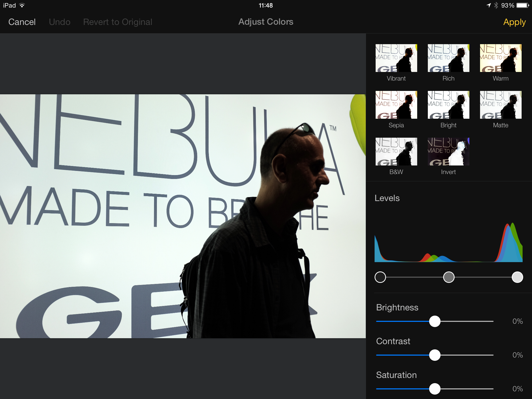Click the Levels black point handle
532x399 pixels.
click(x=380, y=277)
